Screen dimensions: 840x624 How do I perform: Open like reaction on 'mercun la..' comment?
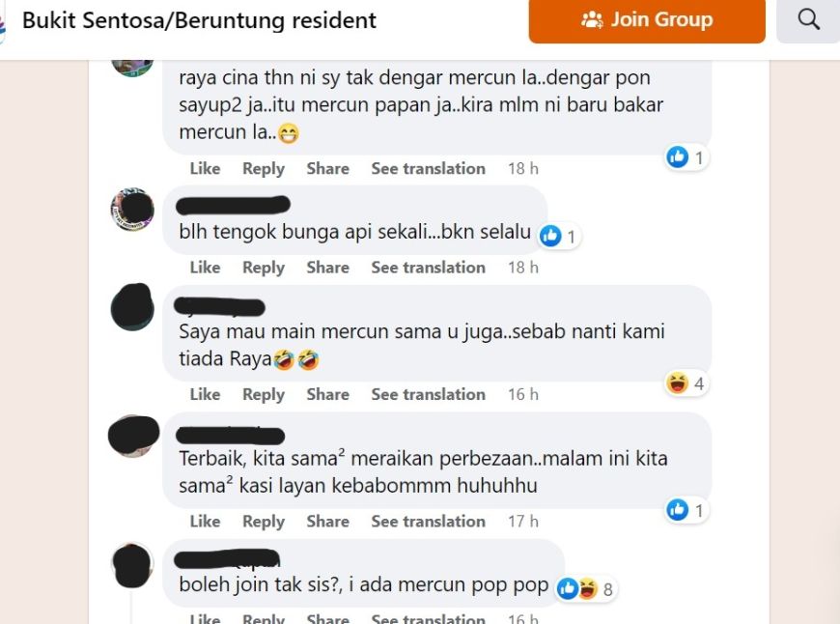(x=686, y=157)
